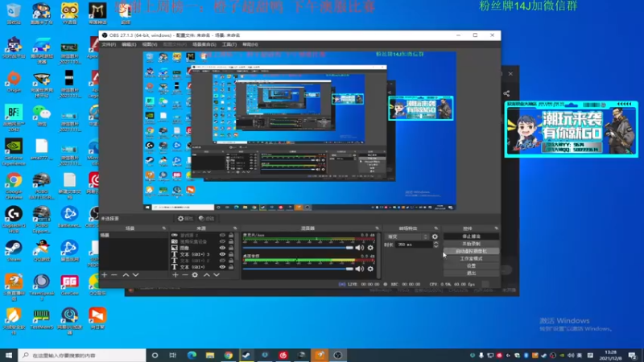The width and height of the screenshot is (644, 362).
Task: Pop out the Audio Mixer dock panel
Action: coord(377,228)
